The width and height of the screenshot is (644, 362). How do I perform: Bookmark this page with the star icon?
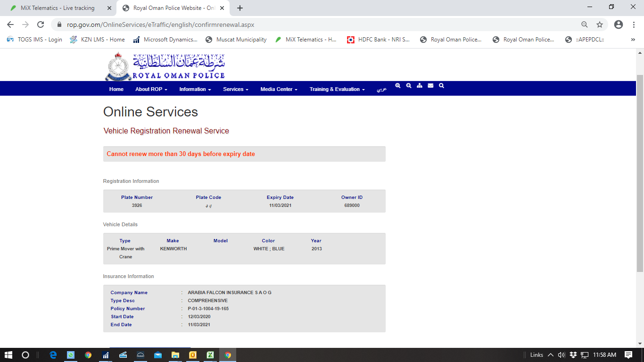[x=600, y=25]
